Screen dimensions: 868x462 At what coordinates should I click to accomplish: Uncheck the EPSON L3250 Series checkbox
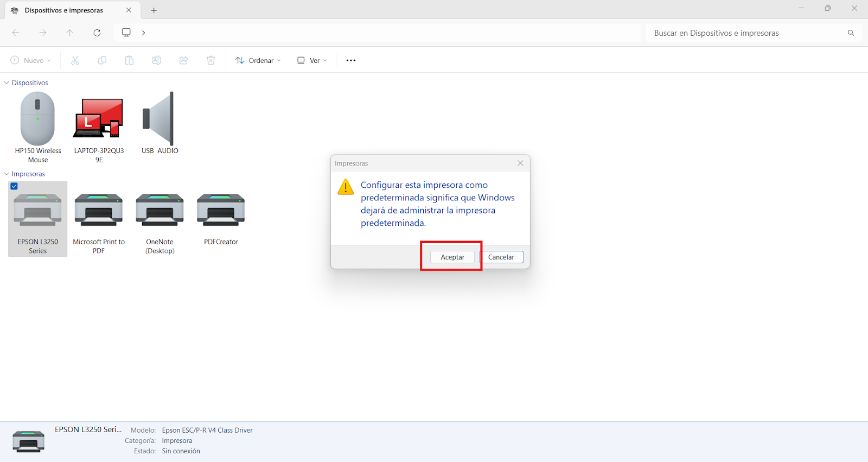(x=14, y=186)
